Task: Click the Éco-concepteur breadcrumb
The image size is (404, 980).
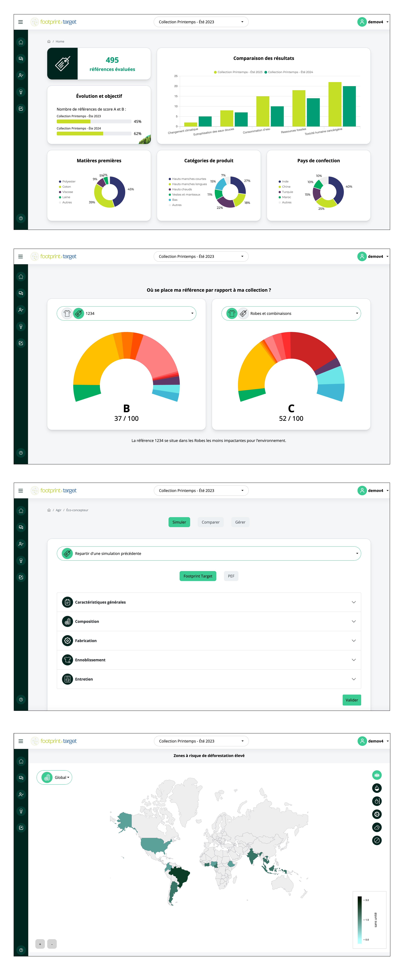Action: point(77,510)
